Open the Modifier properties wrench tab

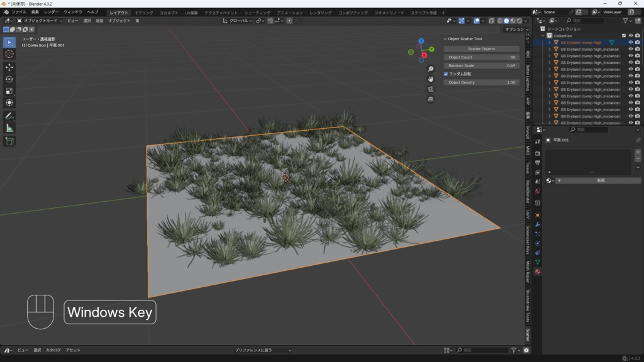coord(537,224)
